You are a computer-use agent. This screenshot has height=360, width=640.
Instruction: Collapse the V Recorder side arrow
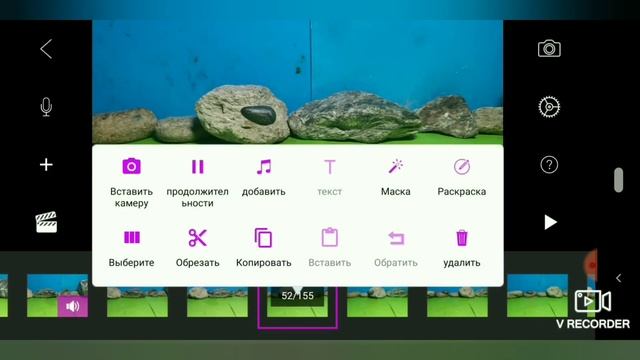tap(619, 278)
